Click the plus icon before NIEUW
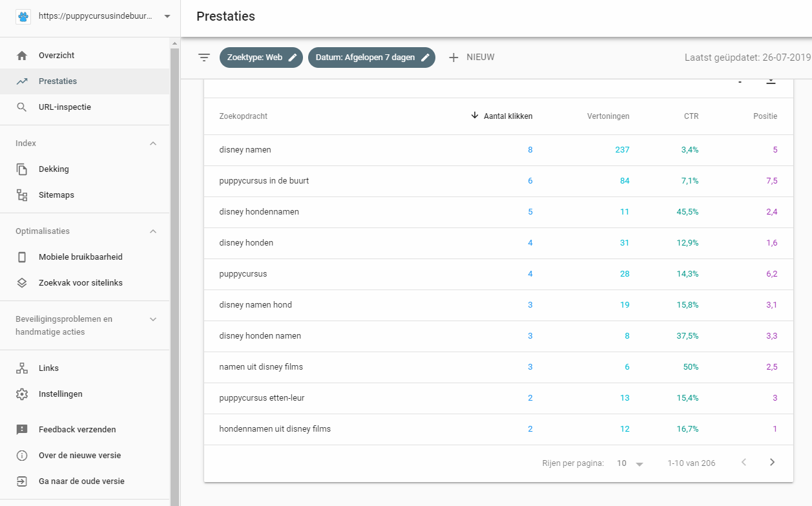Screen dimensions: 812x506 point(453,58)
